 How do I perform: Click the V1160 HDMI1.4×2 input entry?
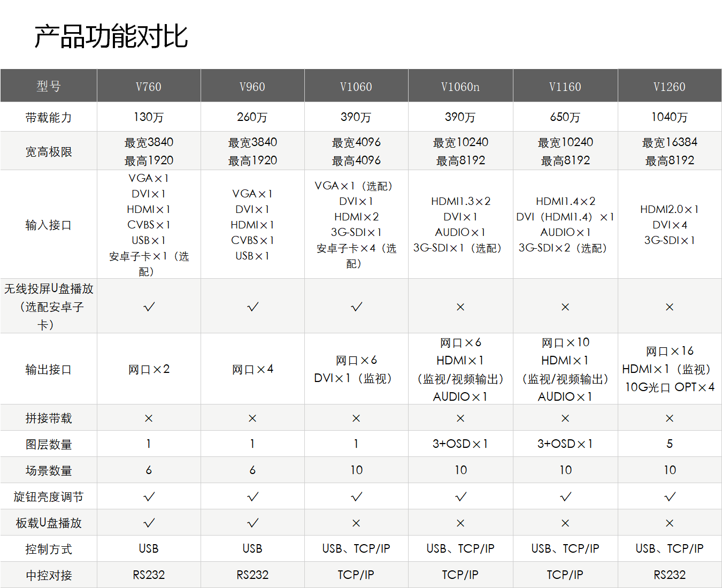565,201
